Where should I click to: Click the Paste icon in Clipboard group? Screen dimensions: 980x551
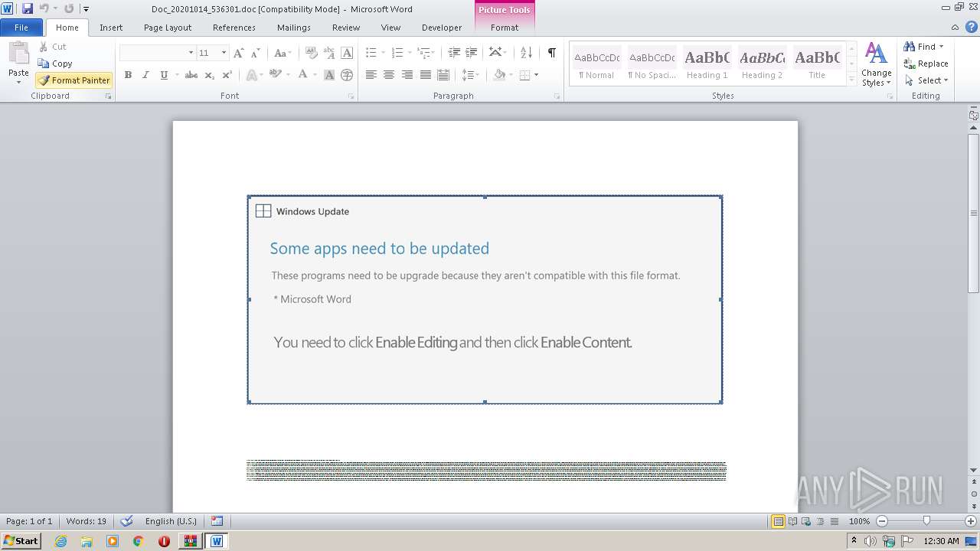click(x=18, y=55)
